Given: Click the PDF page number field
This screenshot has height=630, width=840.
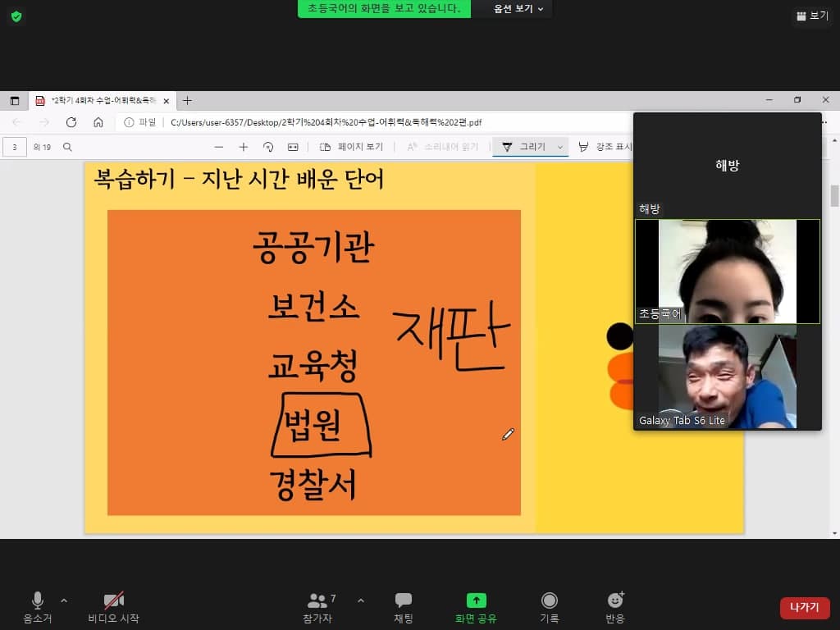Looking at the screenshot, I should (x=15, y=147).
